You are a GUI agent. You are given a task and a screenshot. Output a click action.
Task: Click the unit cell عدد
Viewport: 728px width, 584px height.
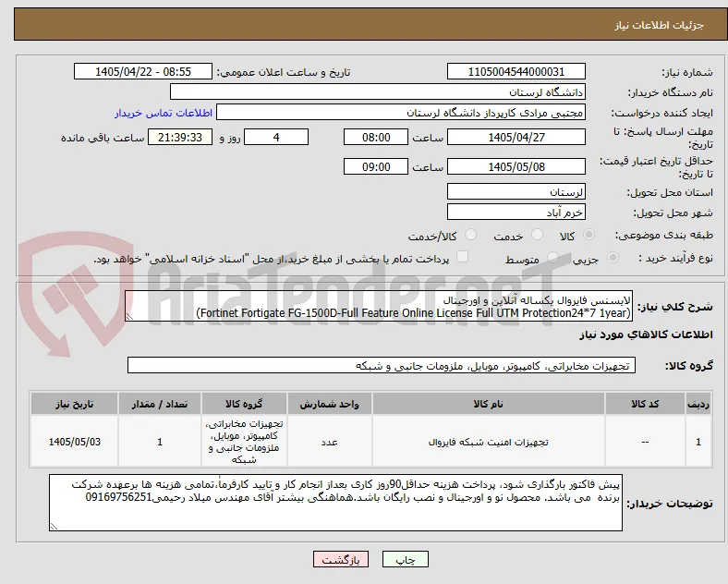click(x=329, y=442)
